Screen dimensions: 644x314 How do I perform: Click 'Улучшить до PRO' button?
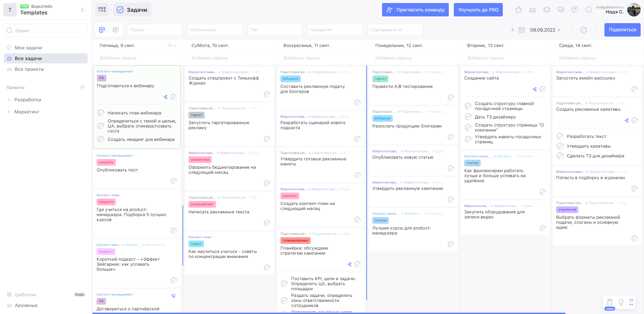click(478, 10)
